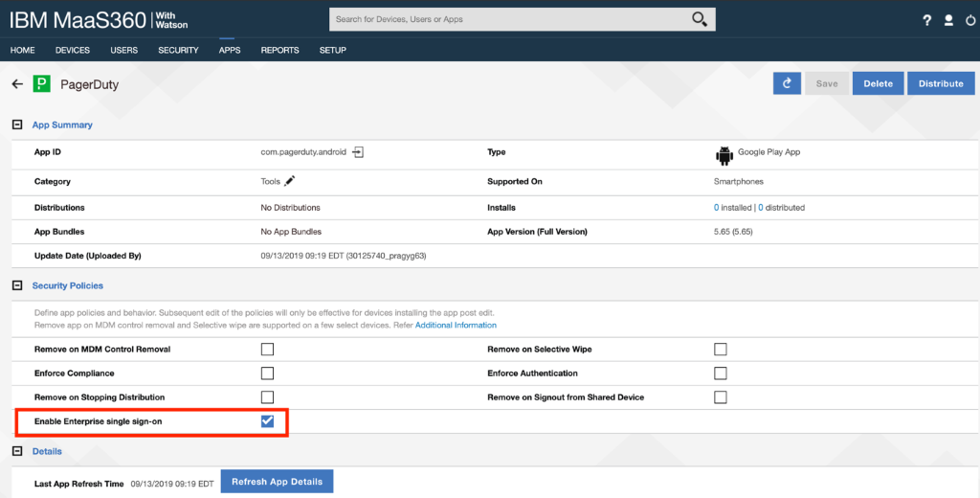Click the version 5.65 (5.65) value

coord(733,232)
